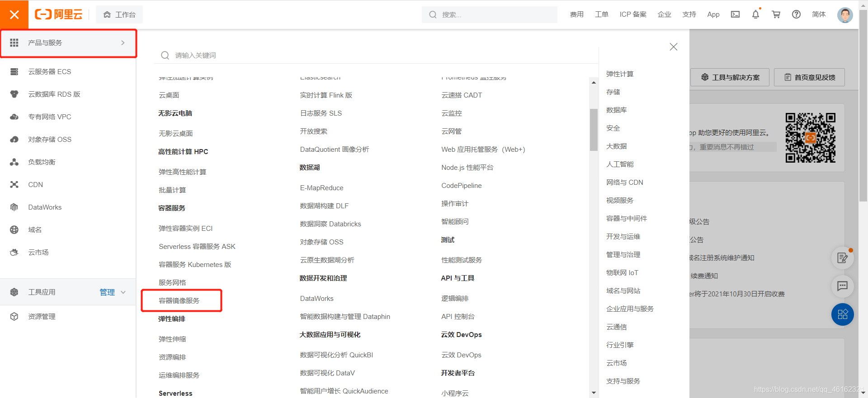Jump to 容器与中间件 category
Image resolution: width=868 pixels, height=398 pixels.
click(627, 219)
